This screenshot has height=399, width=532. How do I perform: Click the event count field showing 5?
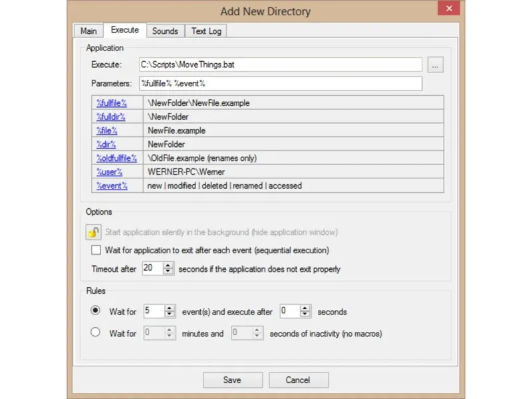[x=154, y=311]
